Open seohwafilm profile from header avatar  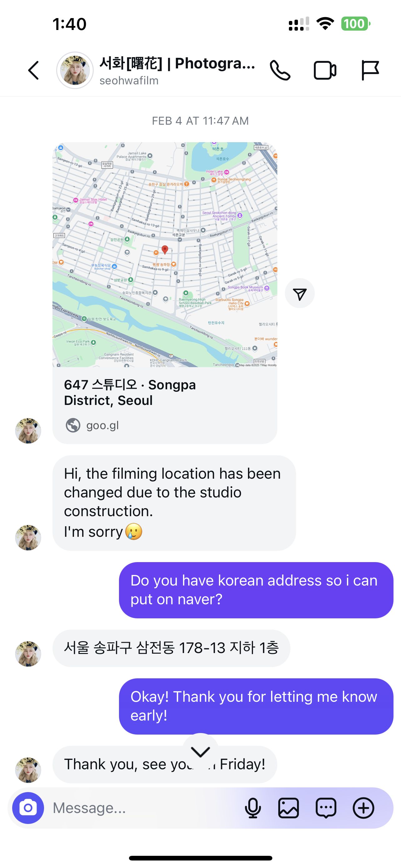[75, 70]
